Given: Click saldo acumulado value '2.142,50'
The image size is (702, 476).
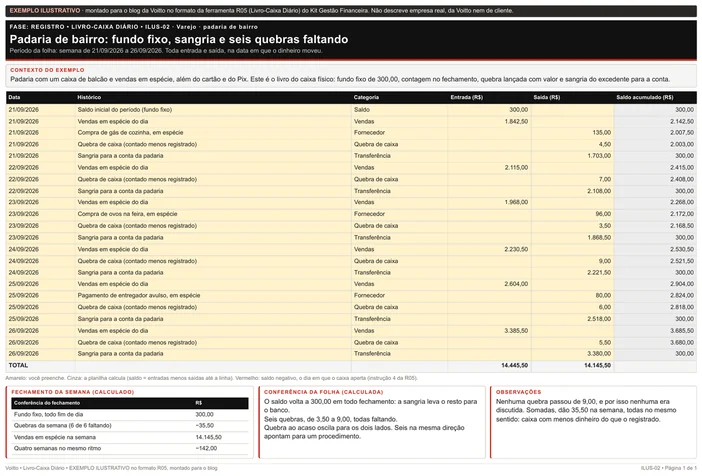Looking at the screenshot, I should (x=682, y=121).
